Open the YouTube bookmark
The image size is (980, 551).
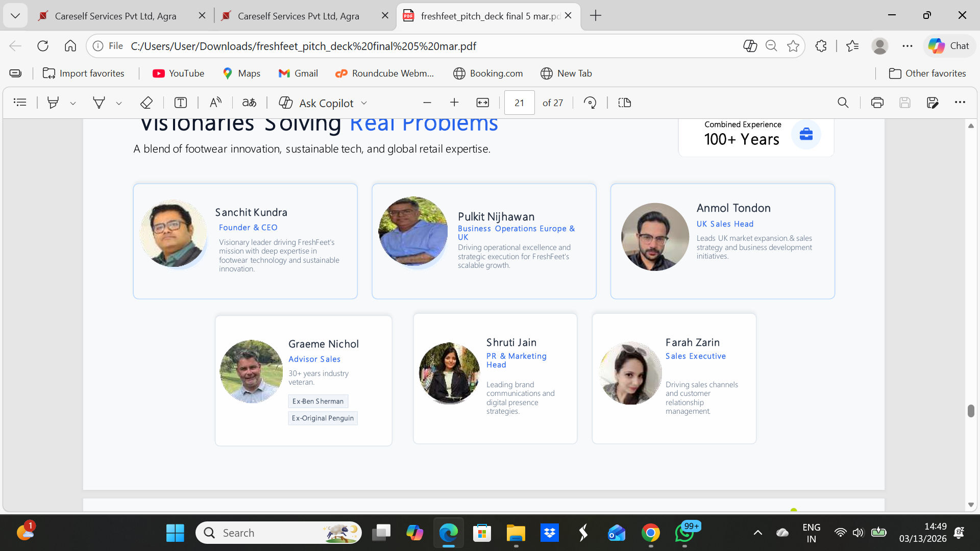pyautogui.click(x=178, y=73)
